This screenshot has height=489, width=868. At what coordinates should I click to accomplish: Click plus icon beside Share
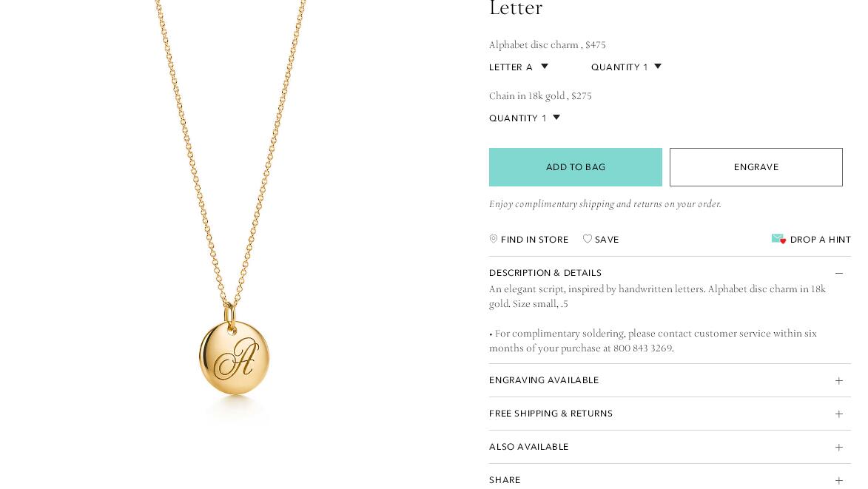839,480
